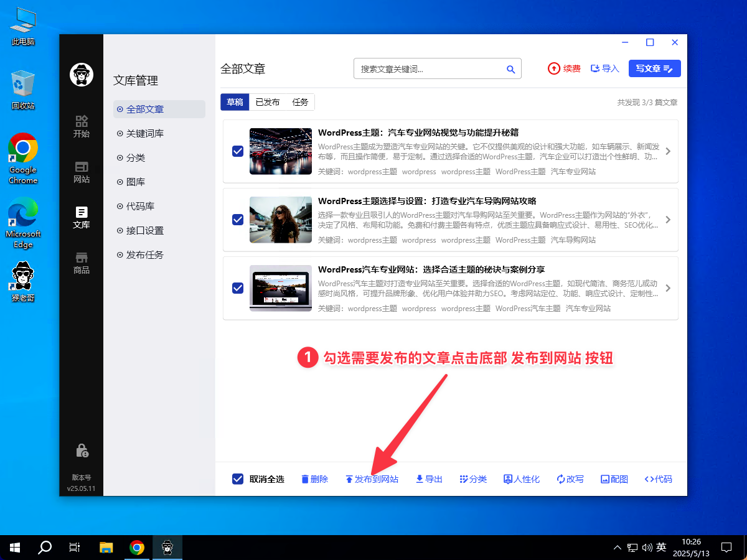This screenshot has width=747, height=560.
Task: Open laptop screenshot article thumbnail
Action: point(280,288)
